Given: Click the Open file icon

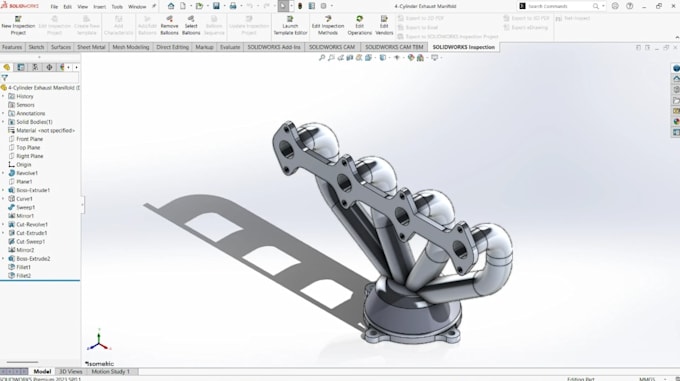Looking at the screenshot, I should 199,6.
